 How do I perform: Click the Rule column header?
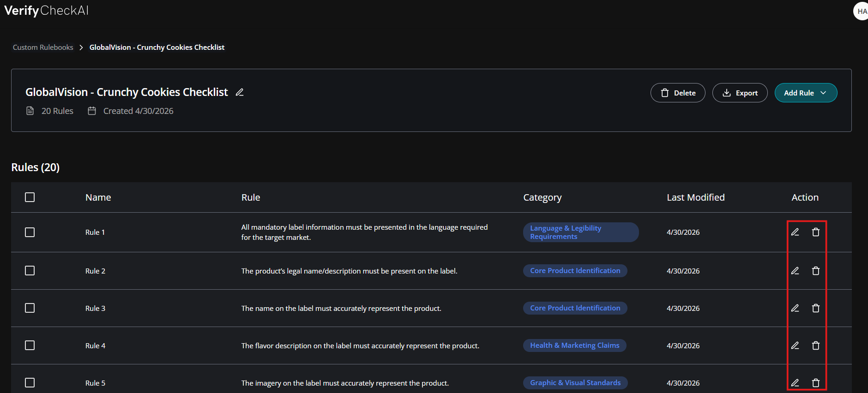251,197
